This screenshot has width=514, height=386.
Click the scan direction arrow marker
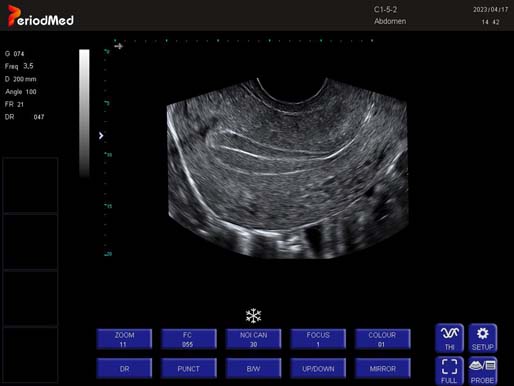(118, 46)
